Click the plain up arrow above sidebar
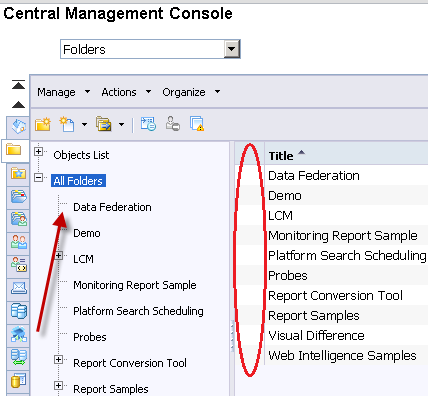 tap(18, 105)
